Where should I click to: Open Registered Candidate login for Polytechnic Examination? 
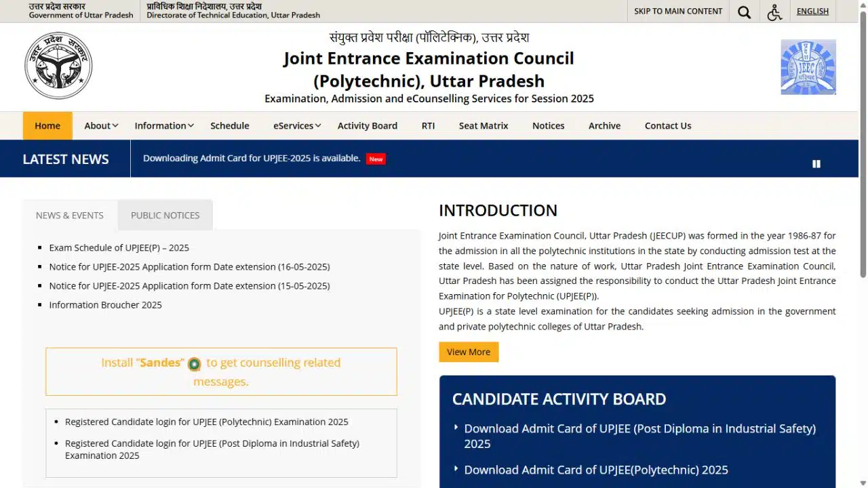tap(207, 422)
